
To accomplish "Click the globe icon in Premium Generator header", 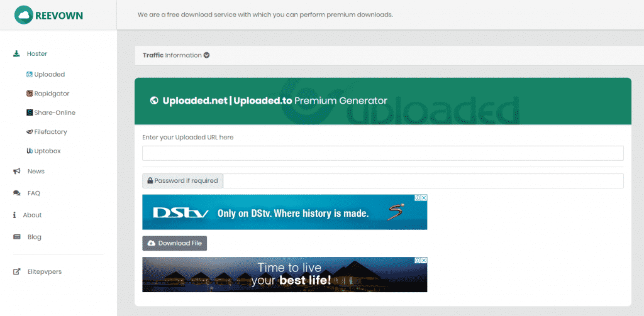I will point(154,101).
